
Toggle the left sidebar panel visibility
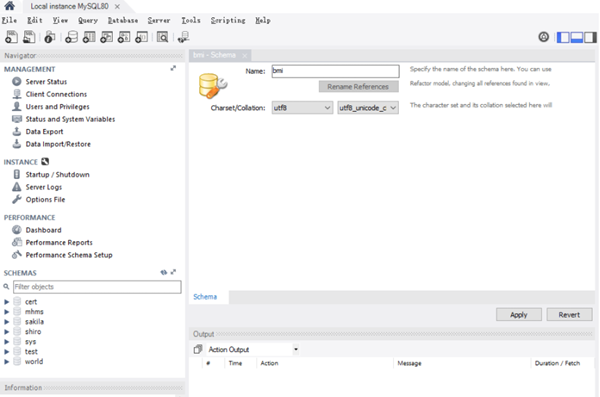[x=563, y=37]
